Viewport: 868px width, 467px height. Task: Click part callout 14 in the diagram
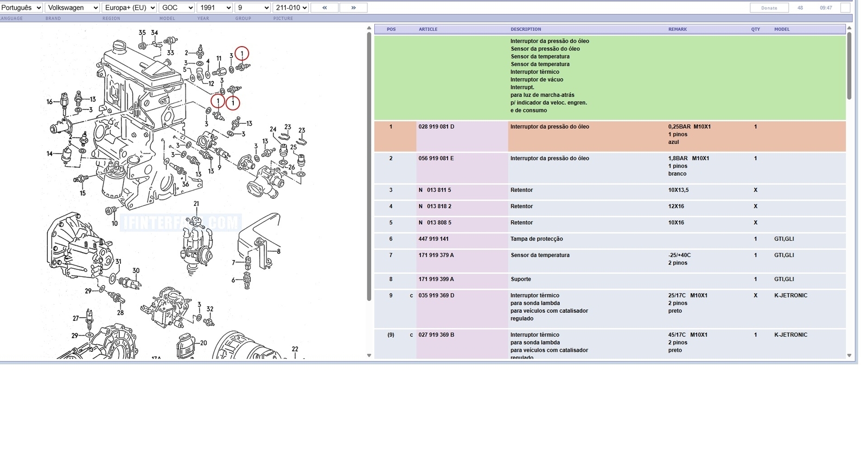(50, 154)
